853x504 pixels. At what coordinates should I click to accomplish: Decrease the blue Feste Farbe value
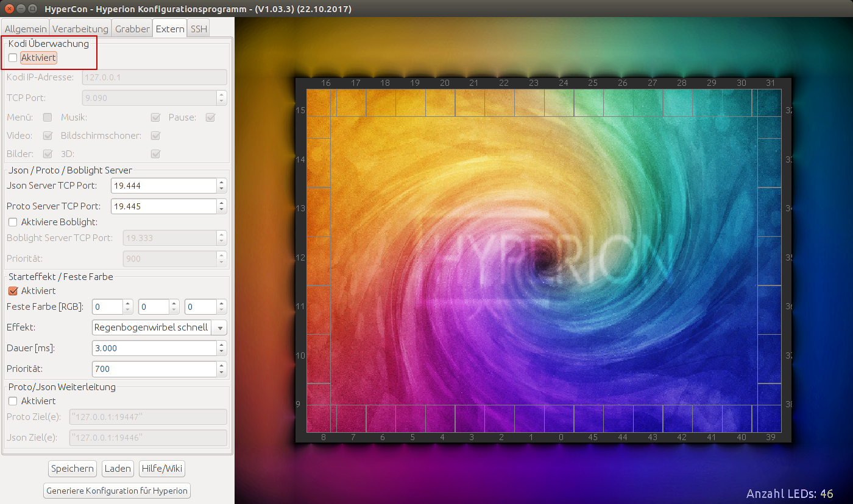click(222, 311)
